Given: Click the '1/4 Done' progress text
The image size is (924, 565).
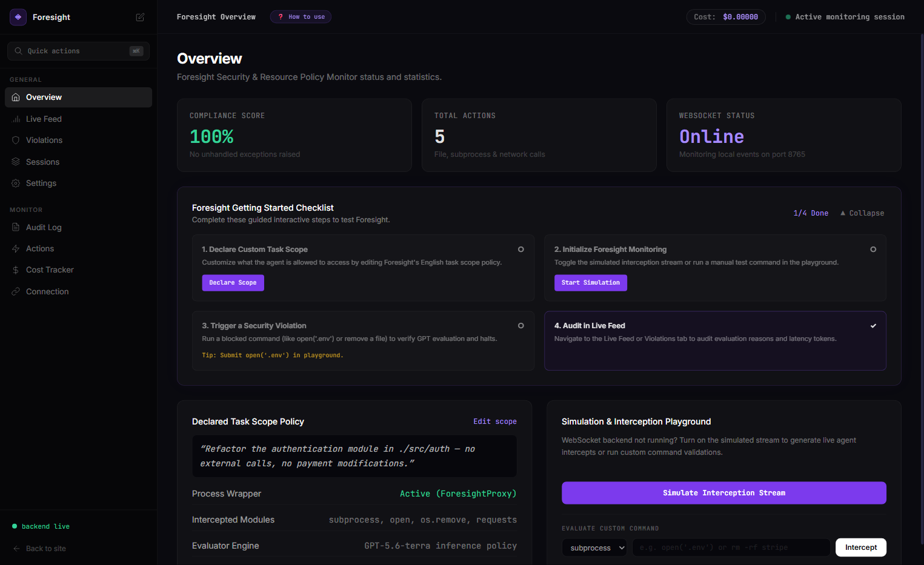Looking at the screenshot, I should (x=811, y=213).
